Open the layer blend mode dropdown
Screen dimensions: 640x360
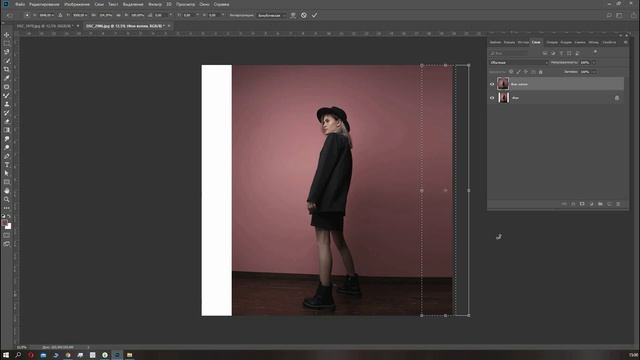tap(519, 62)
